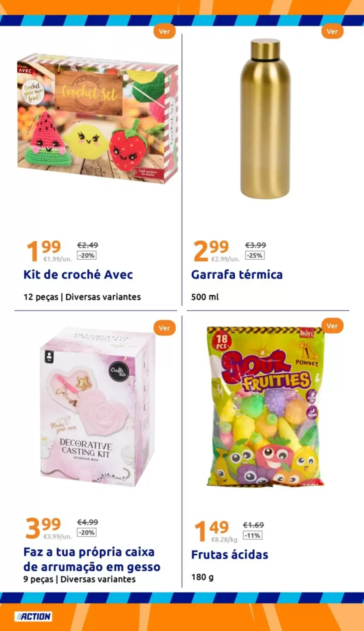This screenshot has height=631, width=364.
Task: Tap the -20% discount badge on crochet kit
Action: click(87, 255)
